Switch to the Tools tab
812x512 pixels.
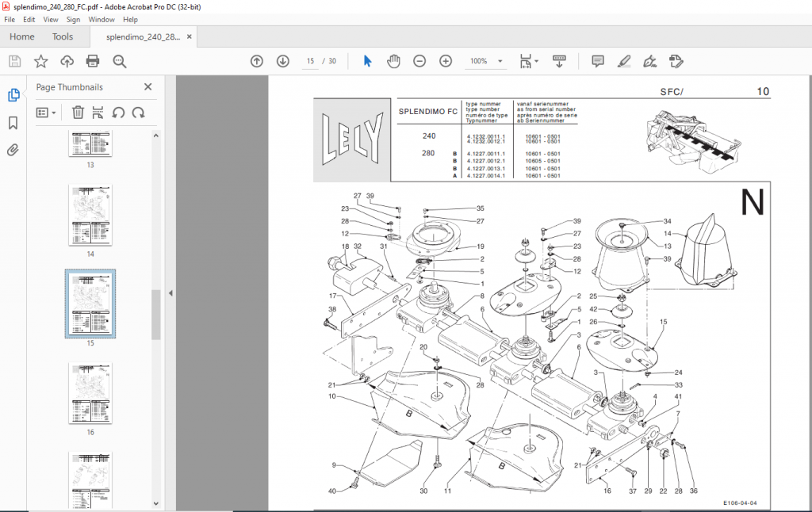pyautogui.click(x=63, y=36)
